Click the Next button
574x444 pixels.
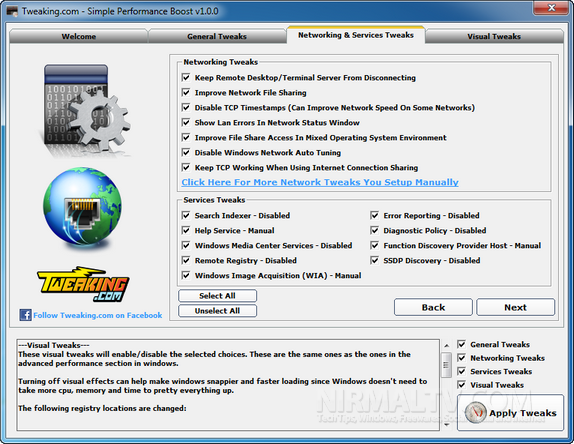pyautogui.click(x=515, y=307)
